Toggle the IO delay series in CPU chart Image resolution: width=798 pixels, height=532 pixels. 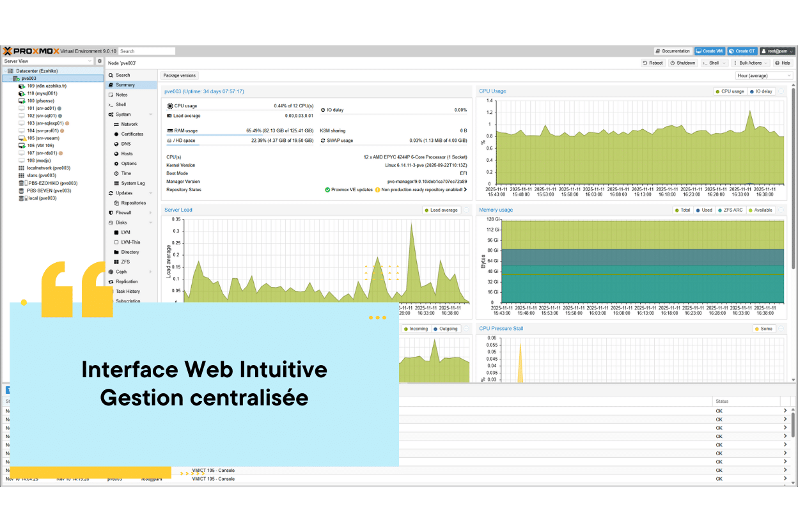point(761,91)
